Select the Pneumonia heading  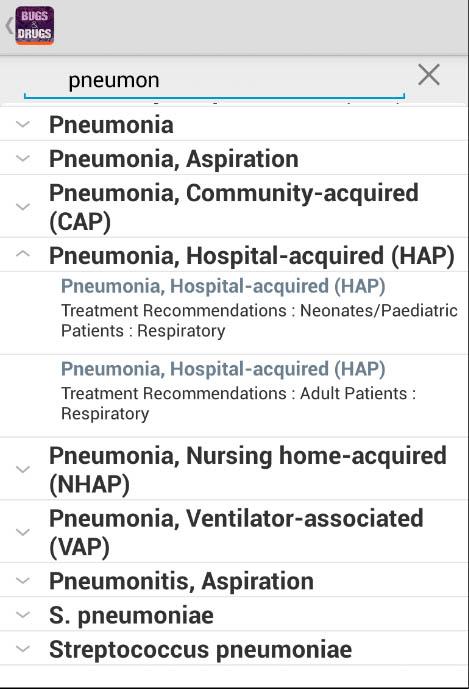pyautogui.click(x=111, y=125)
